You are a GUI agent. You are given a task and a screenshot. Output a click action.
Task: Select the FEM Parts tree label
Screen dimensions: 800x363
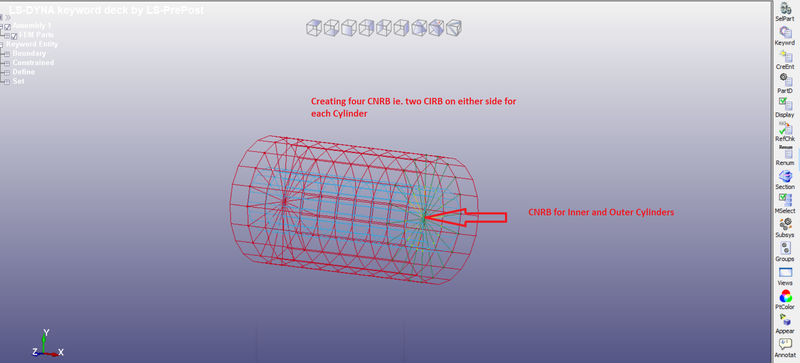(36, 35)
